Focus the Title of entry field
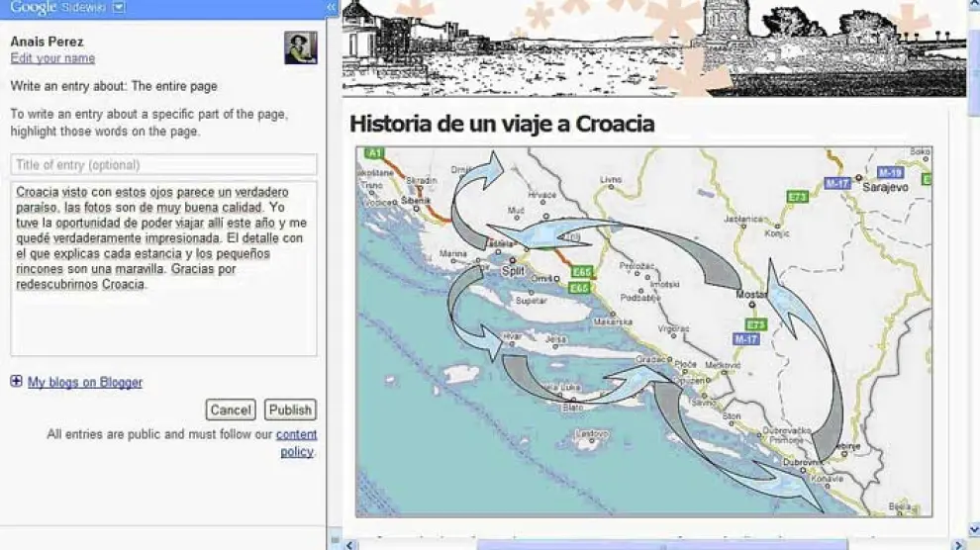 point(163,165)
